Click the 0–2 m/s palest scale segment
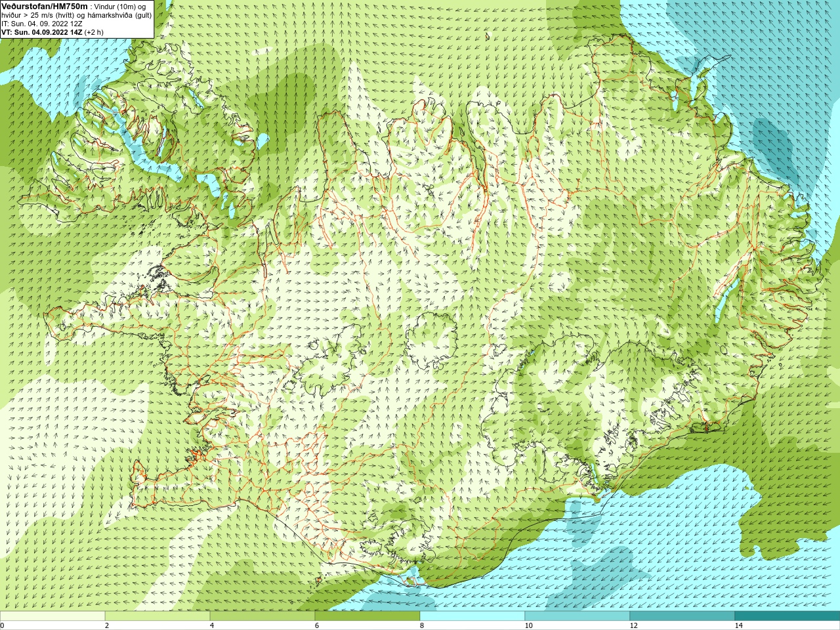 tap(52, 616)
